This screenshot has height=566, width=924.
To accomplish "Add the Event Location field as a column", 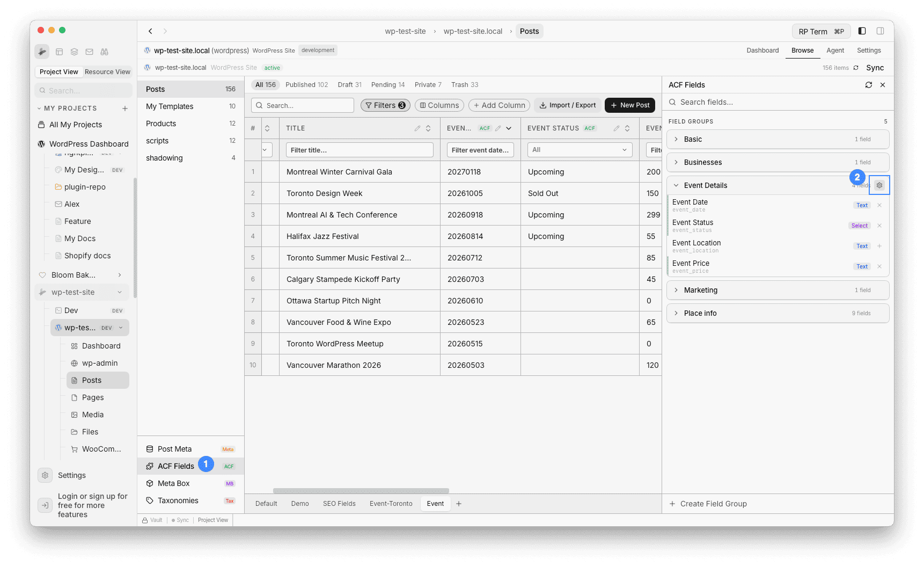I will click(879, 246).
